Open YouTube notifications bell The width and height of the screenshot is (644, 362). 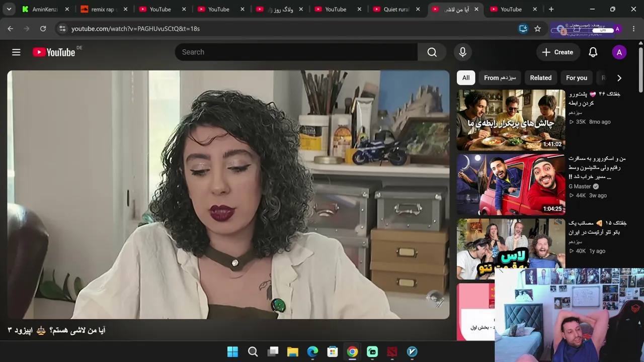(593, 52)
